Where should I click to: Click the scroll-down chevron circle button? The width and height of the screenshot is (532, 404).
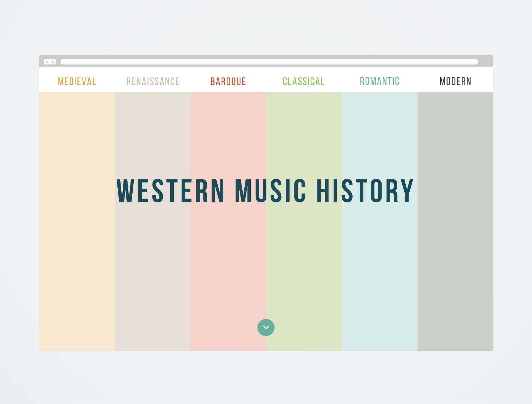[266, 327]
